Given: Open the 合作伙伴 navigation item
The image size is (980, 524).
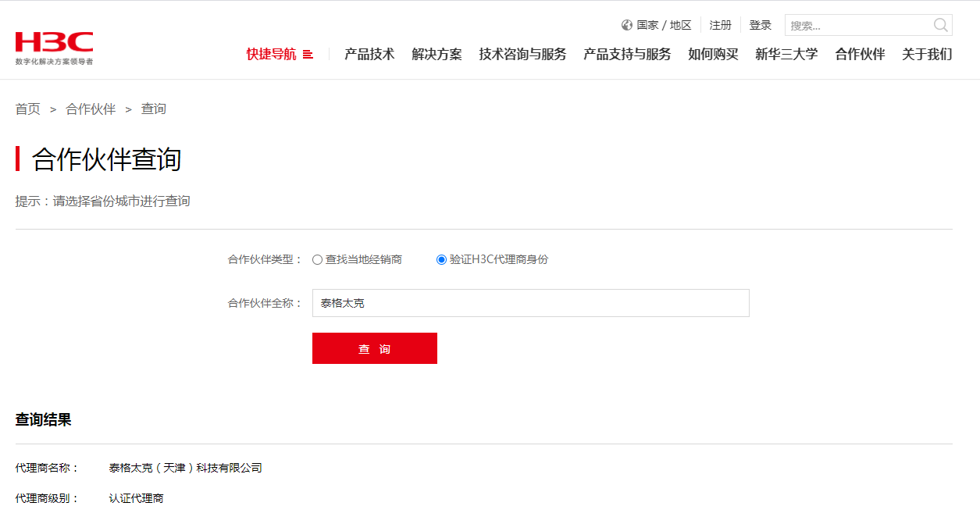Looking at the screenshot, I should click(x=860, y=55).
